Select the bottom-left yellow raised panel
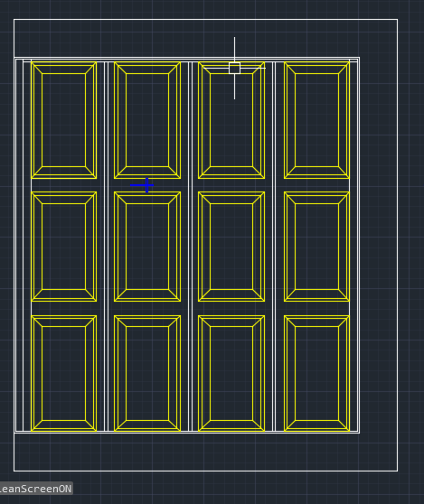Image resolution: width=424 pixels, height=504 pixels. 63,373
